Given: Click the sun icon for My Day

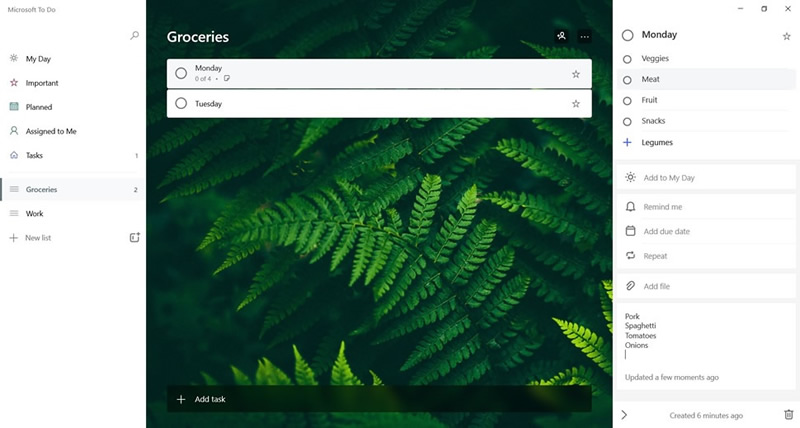Looking at the screenshot, I should coord(631,177).
